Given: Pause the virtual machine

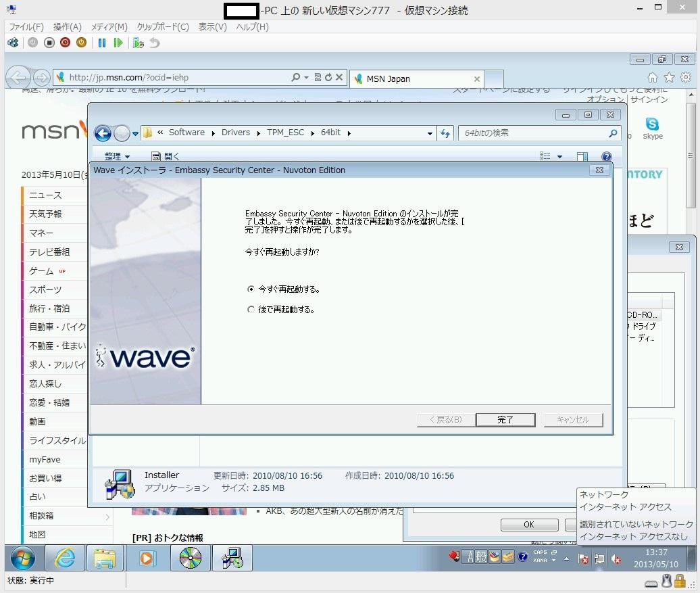Looking at the screenshot, I should 102,43.
